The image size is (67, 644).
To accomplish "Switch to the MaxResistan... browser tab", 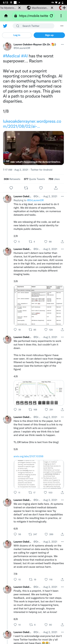I will point(40,8).
